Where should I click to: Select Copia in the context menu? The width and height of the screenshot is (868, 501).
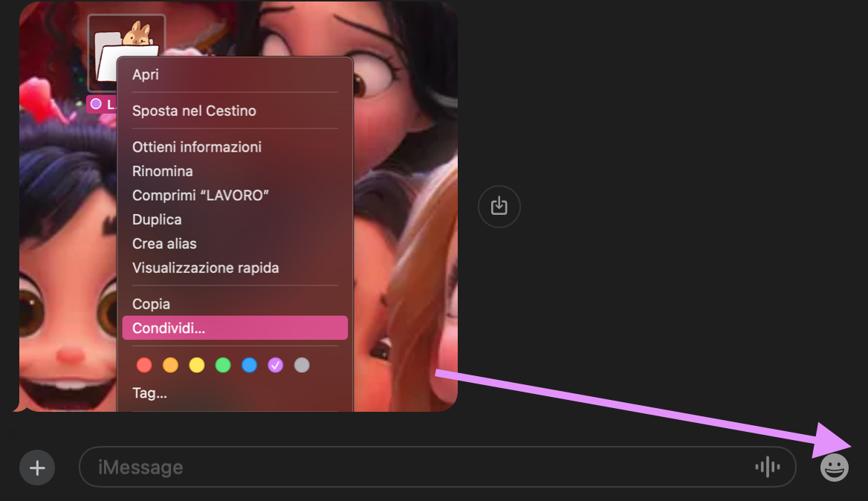tap(151, 304)
